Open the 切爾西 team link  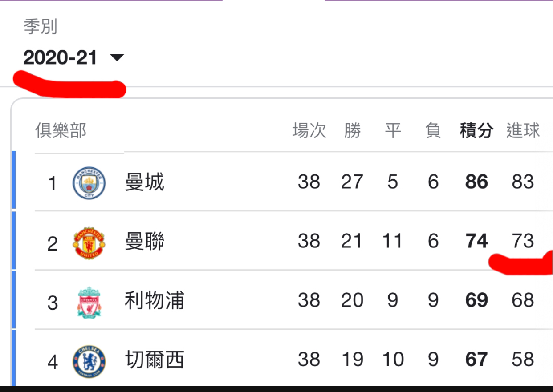click(154, 360)
